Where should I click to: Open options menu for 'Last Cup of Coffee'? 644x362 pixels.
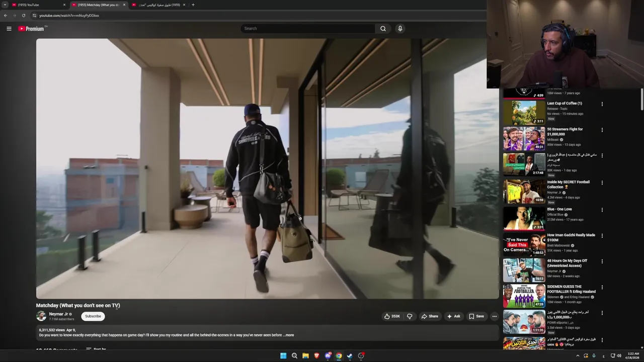pos(602,104)
